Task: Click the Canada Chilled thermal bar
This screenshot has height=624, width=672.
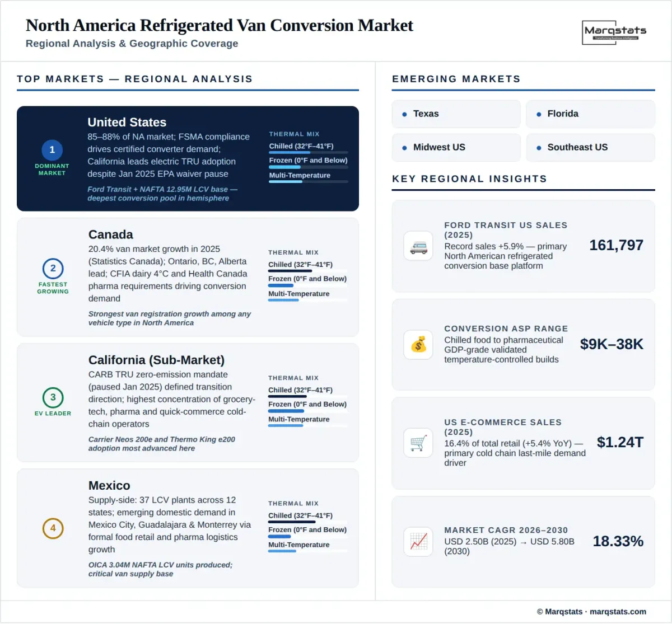Action: (308, 271)
